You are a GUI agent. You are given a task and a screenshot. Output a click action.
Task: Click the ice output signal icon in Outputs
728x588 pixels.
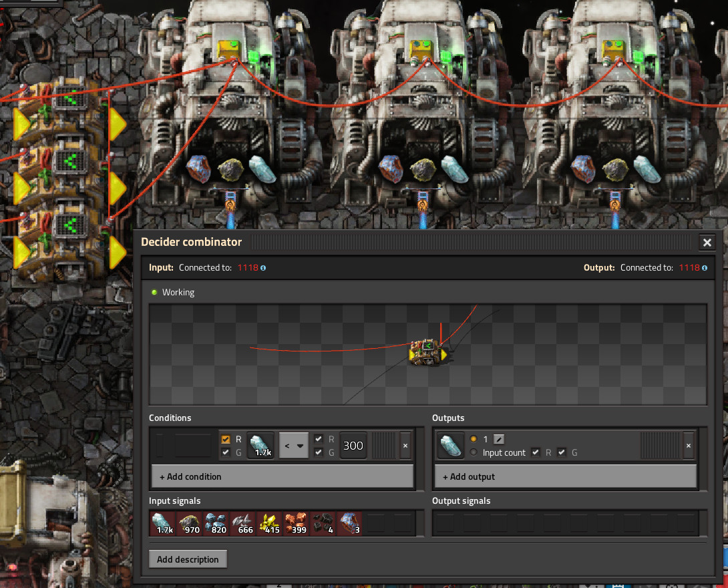pos(451,446)
